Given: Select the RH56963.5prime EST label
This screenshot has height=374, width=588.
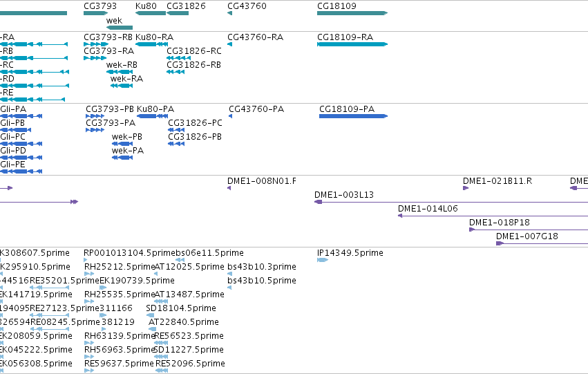Looking at the screenshot, I should 120,350.
